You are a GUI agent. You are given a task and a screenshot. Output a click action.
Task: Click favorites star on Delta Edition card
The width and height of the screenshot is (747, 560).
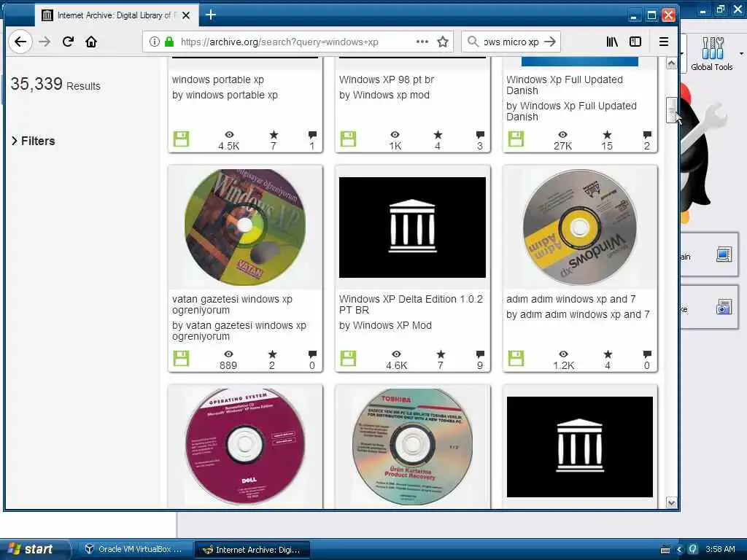441,354
